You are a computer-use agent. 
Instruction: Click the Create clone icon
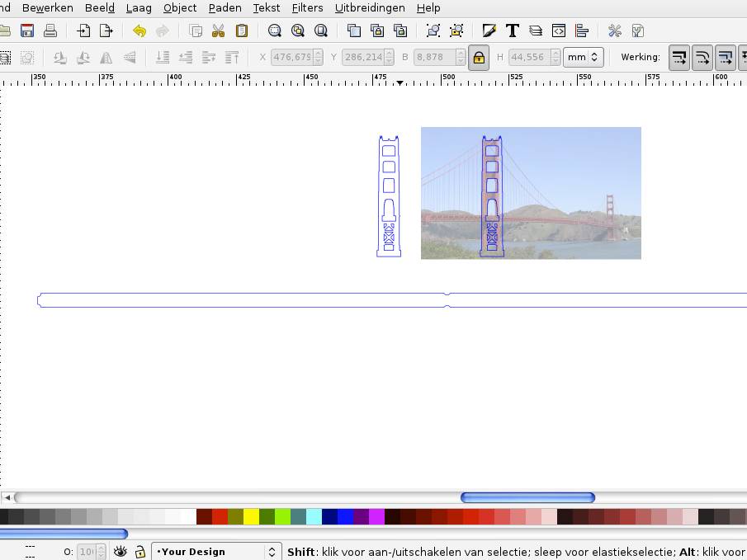[x=377, y=31]
